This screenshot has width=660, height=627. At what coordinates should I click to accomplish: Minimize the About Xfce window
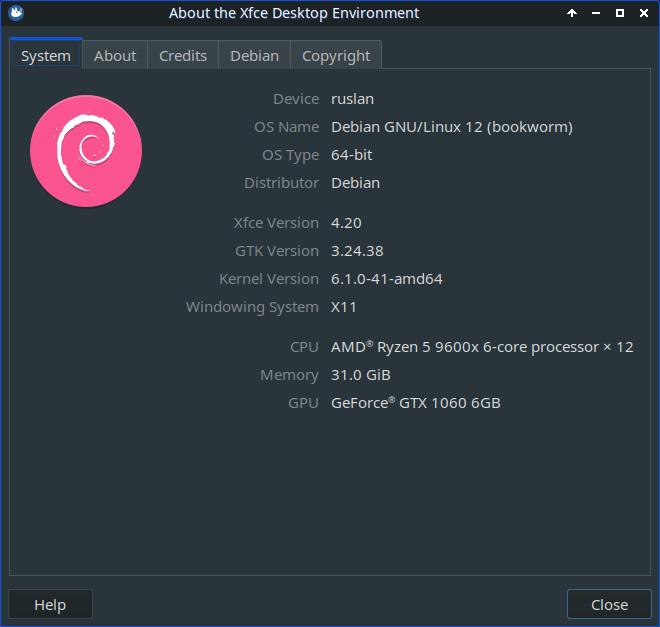(596, 13)
